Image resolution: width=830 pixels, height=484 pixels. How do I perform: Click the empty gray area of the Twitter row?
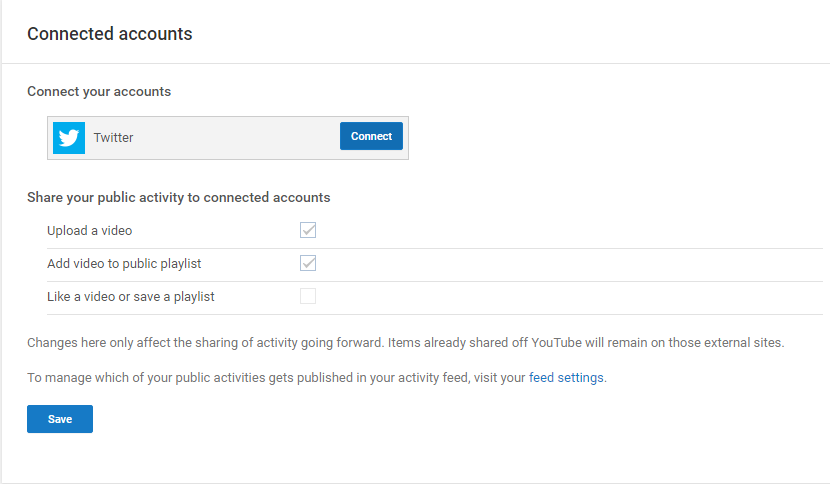point(236,138)
